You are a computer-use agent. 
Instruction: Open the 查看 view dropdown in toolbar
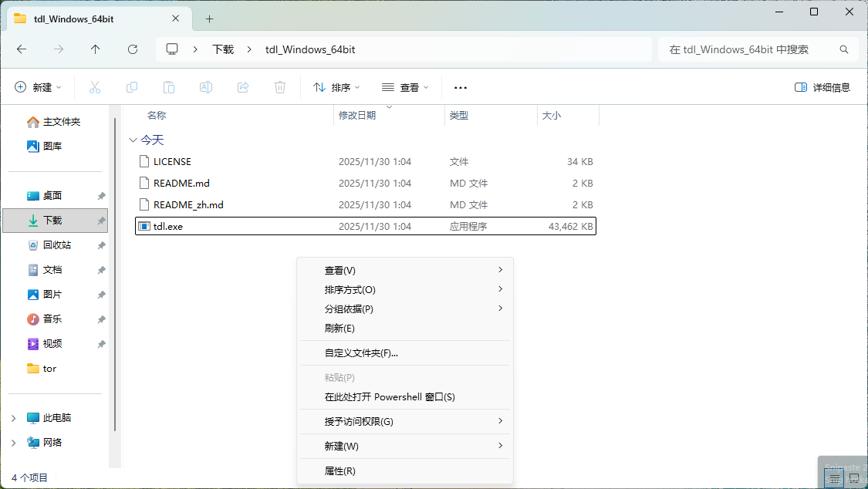point(405,88)
